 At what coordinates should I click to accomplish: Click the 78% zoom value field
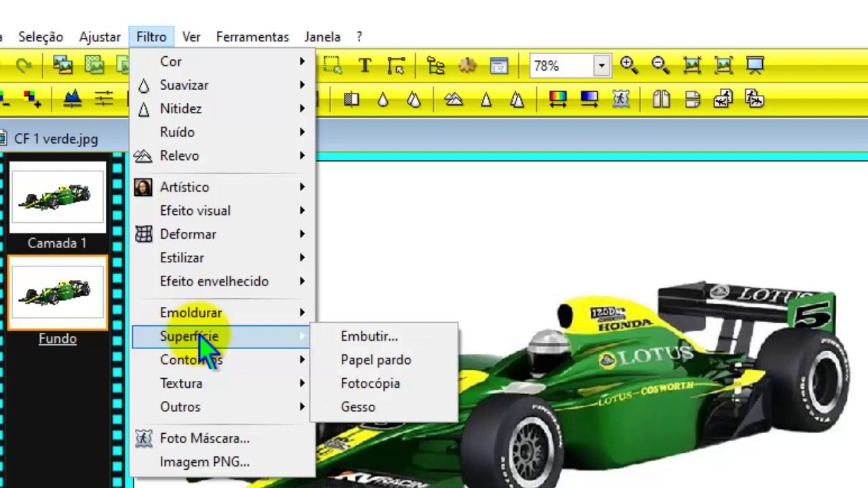pos(562,66)
